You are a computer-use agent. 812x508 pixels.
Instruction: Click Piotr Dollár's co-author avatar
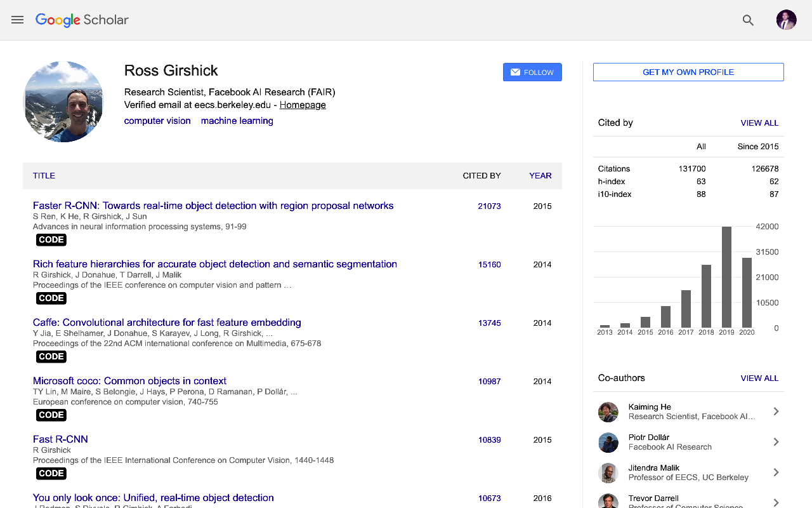pos(608,442)
